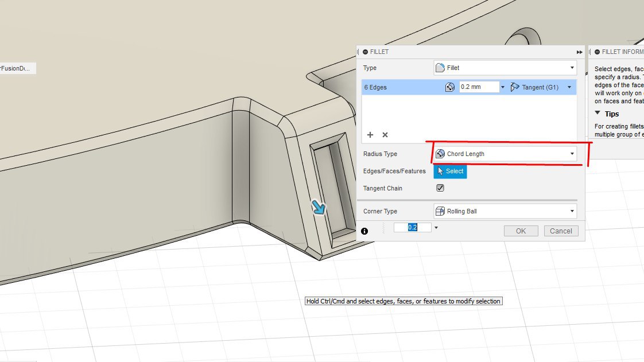The width and height of the screenshot is (644, 362).
Task: Click the info icon in Fillet dialog
Action: 364,231
